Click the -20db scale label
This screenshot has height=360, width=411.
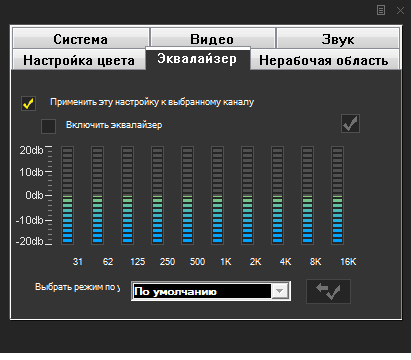tap(30, 241)
